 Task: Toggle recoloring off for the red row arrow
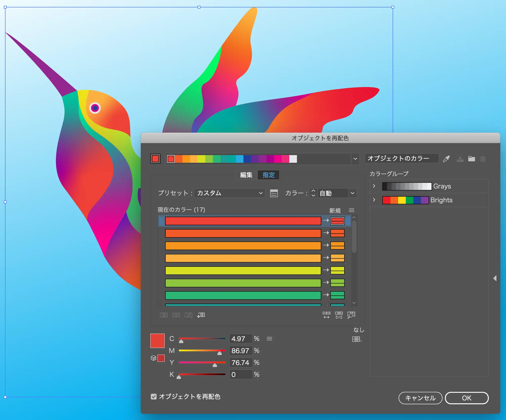[325, 221]
